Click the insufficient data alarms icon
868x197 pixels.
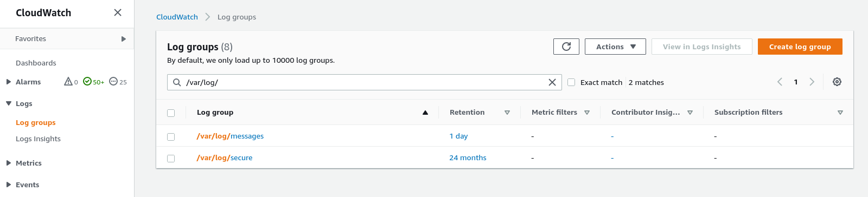pyautogui.click(x=113, y=82)
